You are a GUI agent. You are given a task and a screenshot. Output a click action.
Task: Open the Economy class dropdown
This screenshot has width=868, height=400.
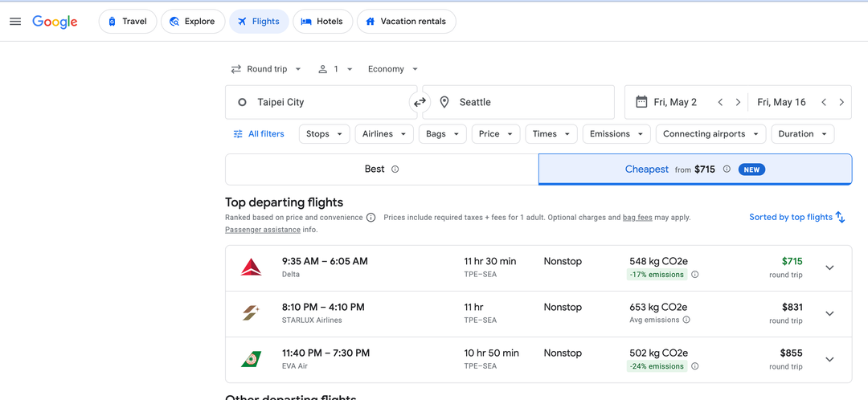point(393,69)
